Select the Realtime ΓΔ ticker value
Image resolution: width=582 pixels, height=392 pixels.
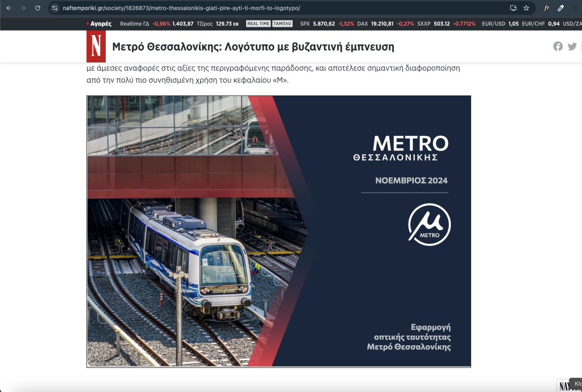click(x=157, y=24)
